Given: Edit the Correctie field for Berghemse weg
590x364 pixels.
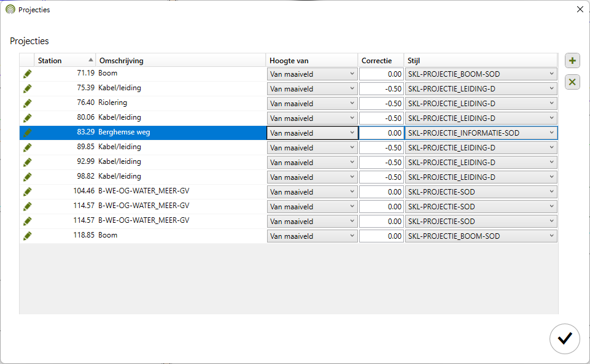Looking at the screenshot, I should point(381,133).
